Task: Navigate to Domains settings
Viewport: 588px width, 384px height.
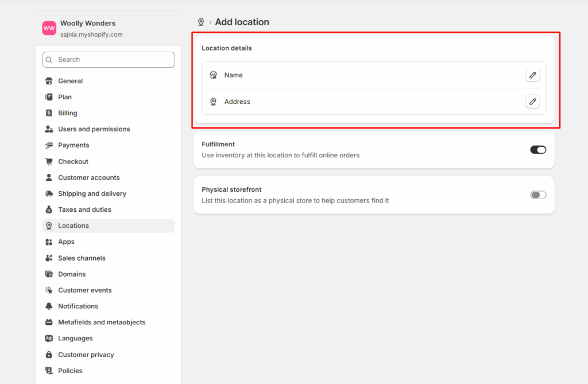Action: point(72,274)
